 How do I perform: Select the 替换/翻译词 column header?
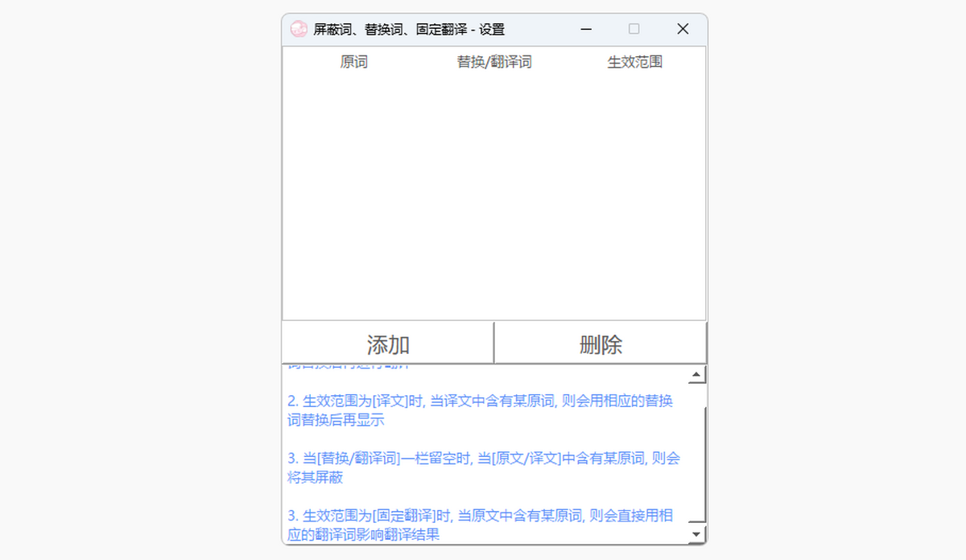coord(494,62)
